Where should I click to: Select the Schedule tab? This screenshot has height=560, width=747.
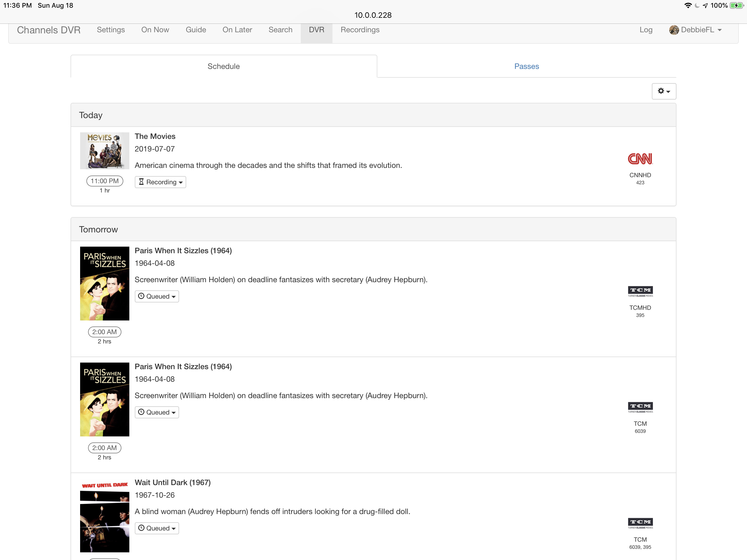pyautogui.click(x=224, y=66)
